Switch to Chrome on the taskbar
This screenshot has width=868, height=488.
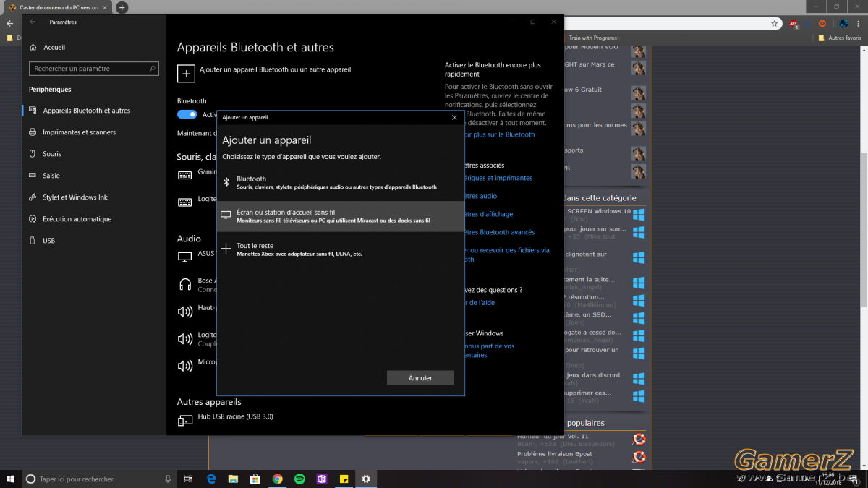[x=278, y=479]
